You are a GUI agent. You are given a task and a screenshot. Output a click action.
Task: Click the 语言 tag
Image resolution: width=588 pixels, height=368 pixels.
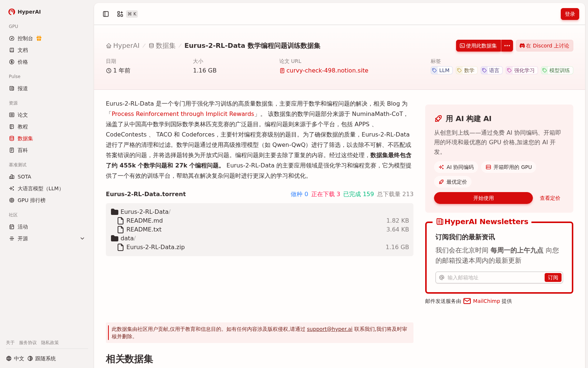(491, 70)
